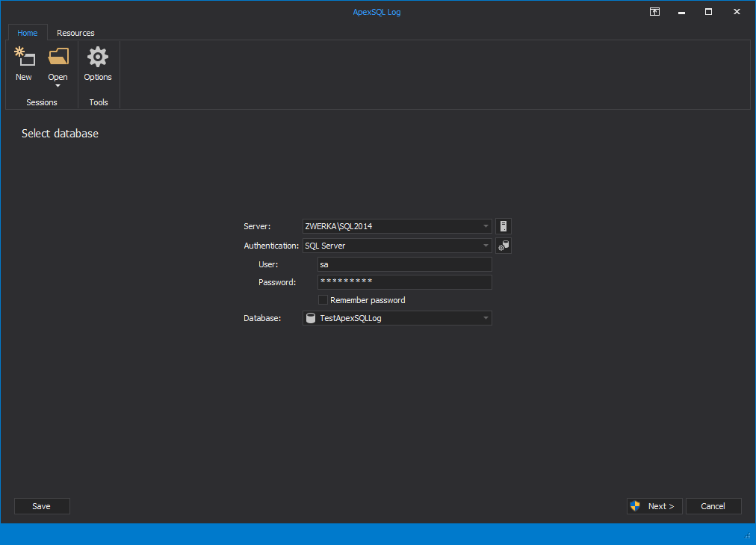This screenshot has width=756, height=545.
Task: Enable Remember password
Action: click(323, 299)
